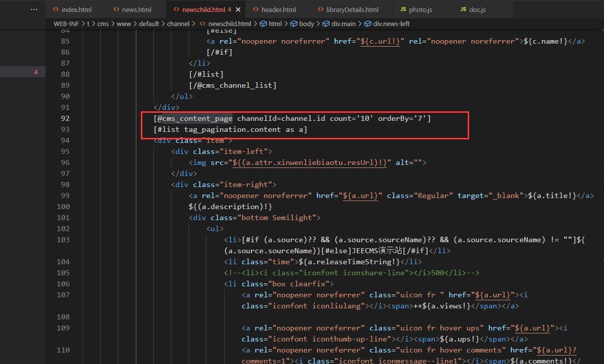The height and width of the screenshot is (364, 604).
Task: Switch to the news.html tab
Action: point(136,10)
